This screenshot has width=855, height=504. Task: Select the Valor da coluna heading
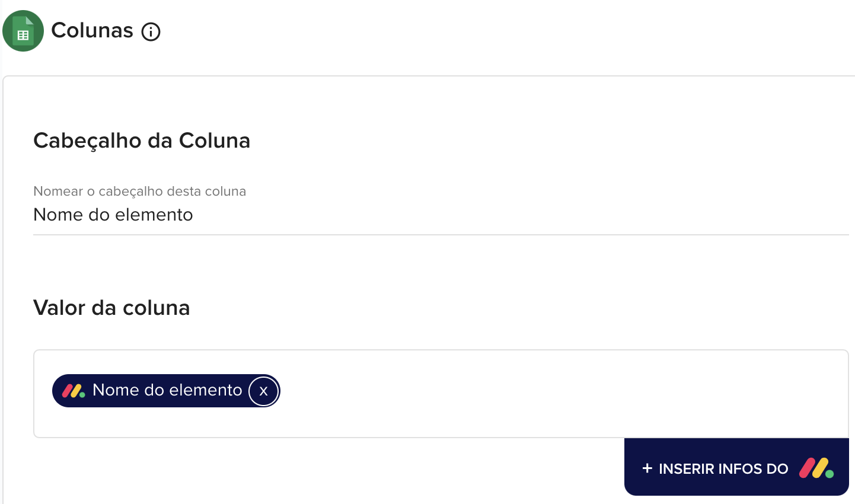coord(111,308)
